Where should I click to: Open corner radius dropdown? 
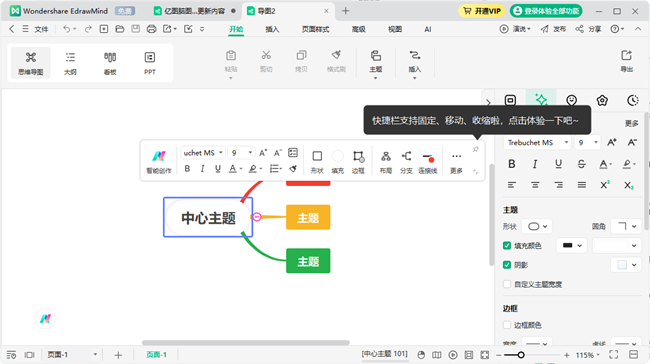click(626, 226)
